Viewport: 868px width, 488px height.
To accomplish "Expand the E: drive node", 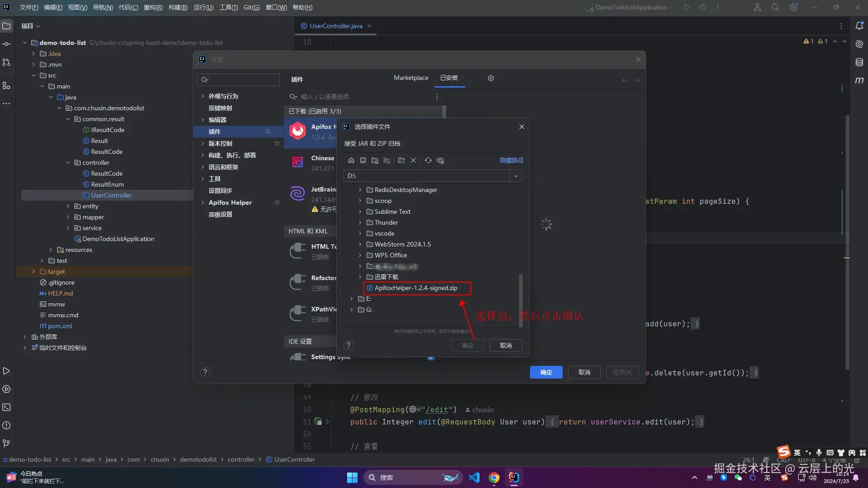I will point(352,299).
